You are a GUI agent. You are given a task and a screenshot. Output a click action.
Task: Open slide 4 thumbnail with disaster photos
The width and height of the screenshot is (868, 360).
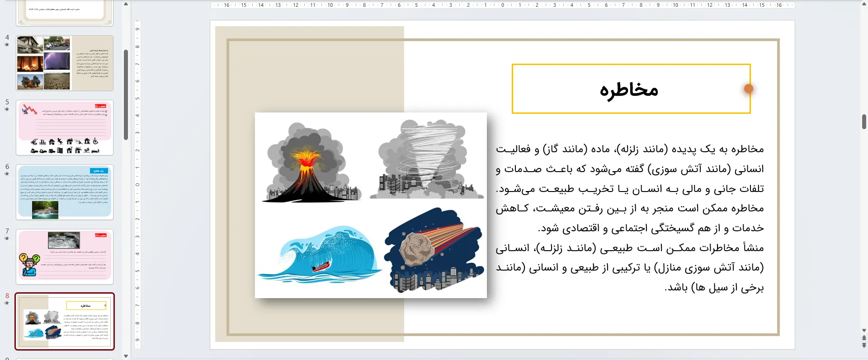point(65,63)
